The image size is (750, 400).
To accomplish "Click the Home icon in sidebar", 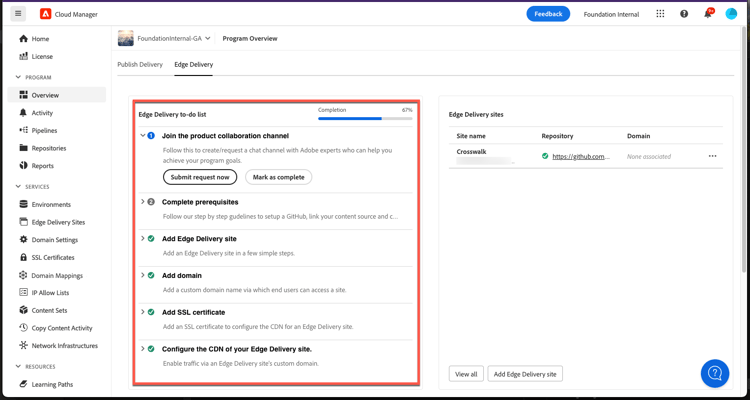I will click(x=23, y=39).
